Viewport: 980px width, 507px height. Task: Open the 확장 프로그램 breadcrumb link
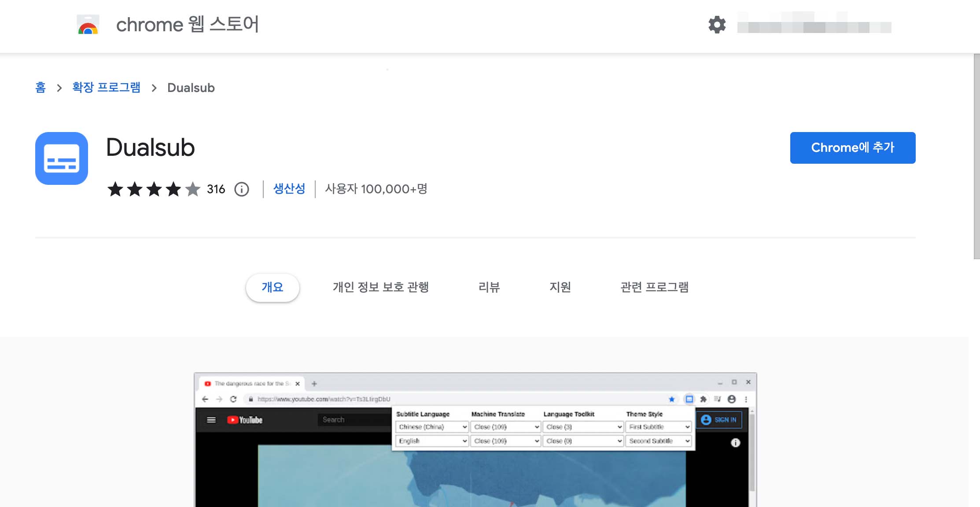107,88
